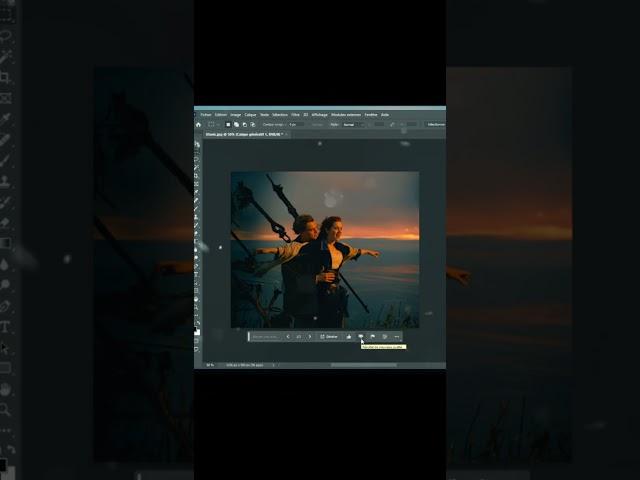Select the Move tool in the toolbar
Screen dimensions: 640x480
[197, 144]
